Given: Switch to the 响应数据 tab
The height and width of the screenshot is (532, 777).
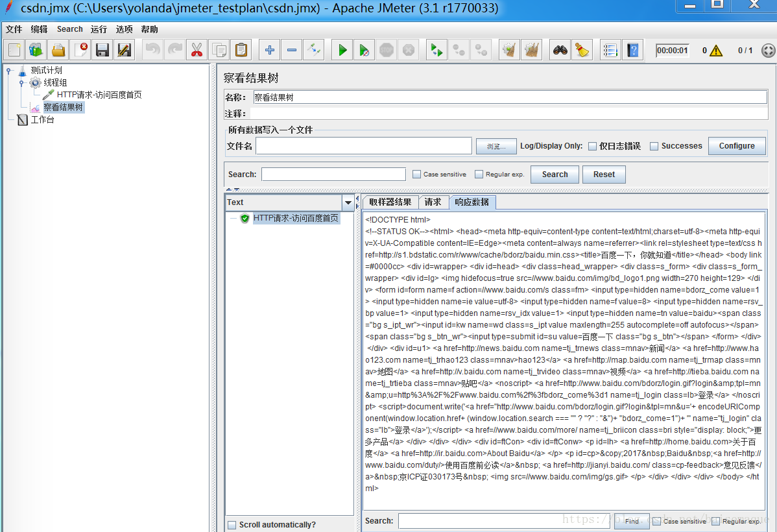Looking at the screenshot, I should (472, 202).
